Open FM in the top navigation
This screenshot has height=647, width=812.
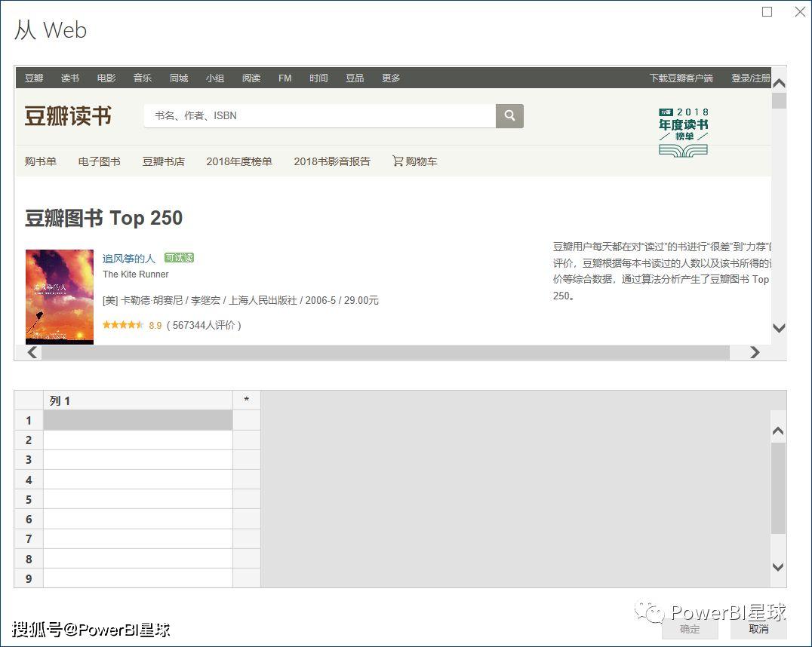tap(285, 78)
